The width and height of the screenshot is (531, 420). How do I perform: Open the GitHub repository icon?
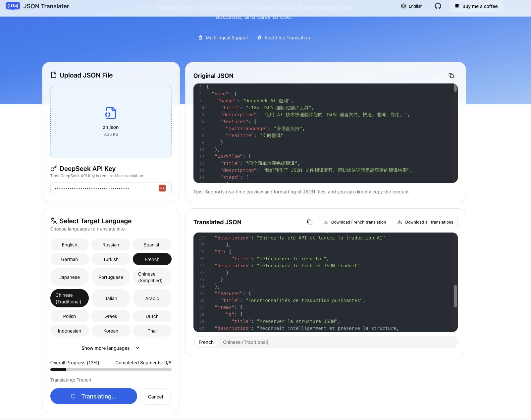pyautogui.click(x=438, y=6)
